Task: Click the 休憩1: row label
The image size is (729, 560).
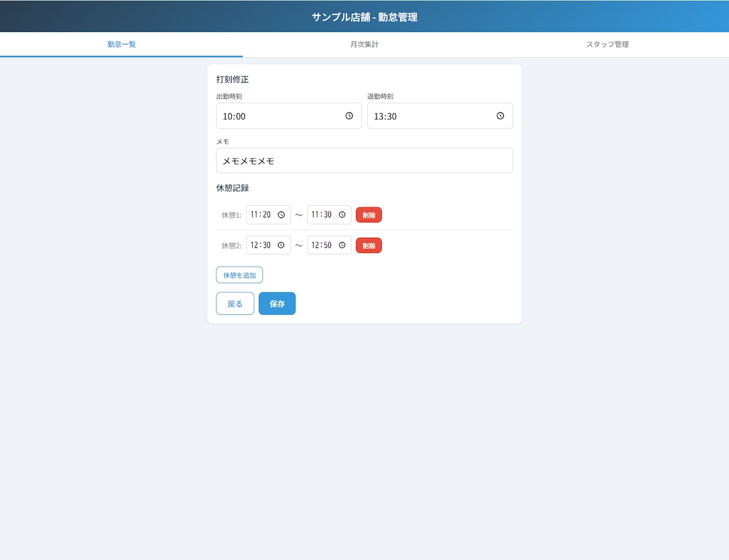Action: [x=232, y=215]
